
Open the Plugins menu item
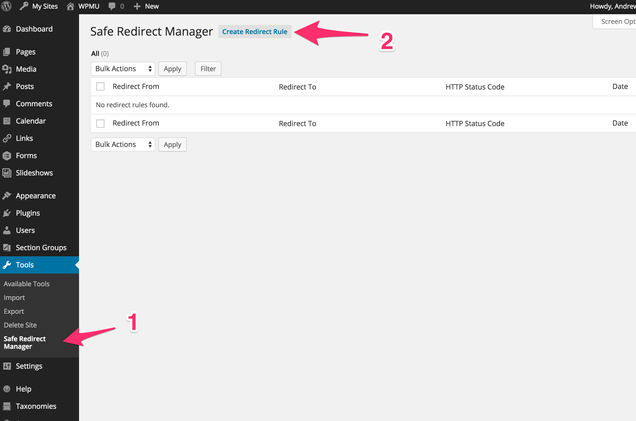coord(28,213)
